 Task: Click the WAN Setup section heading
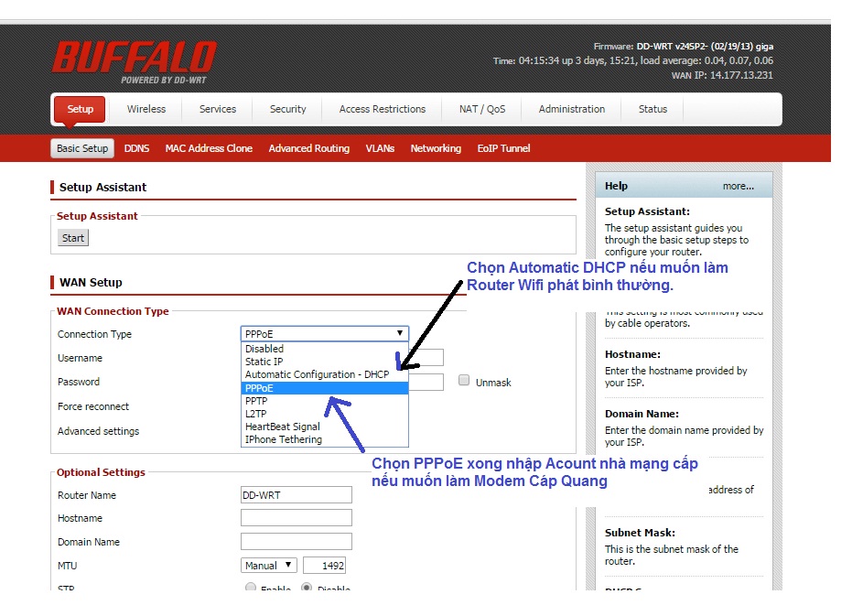click(91, 283)
